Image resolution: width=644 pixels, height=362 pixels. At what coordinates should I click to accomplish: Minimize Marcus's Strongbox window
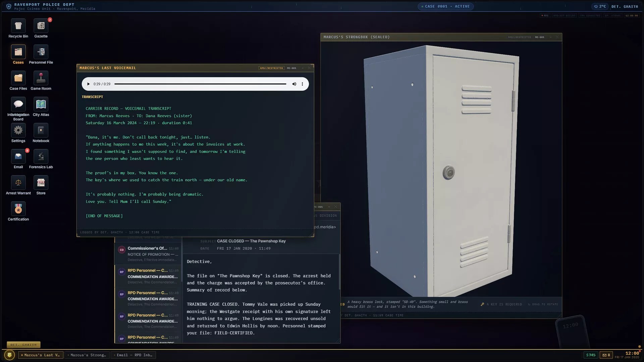(x=550, y=37)
